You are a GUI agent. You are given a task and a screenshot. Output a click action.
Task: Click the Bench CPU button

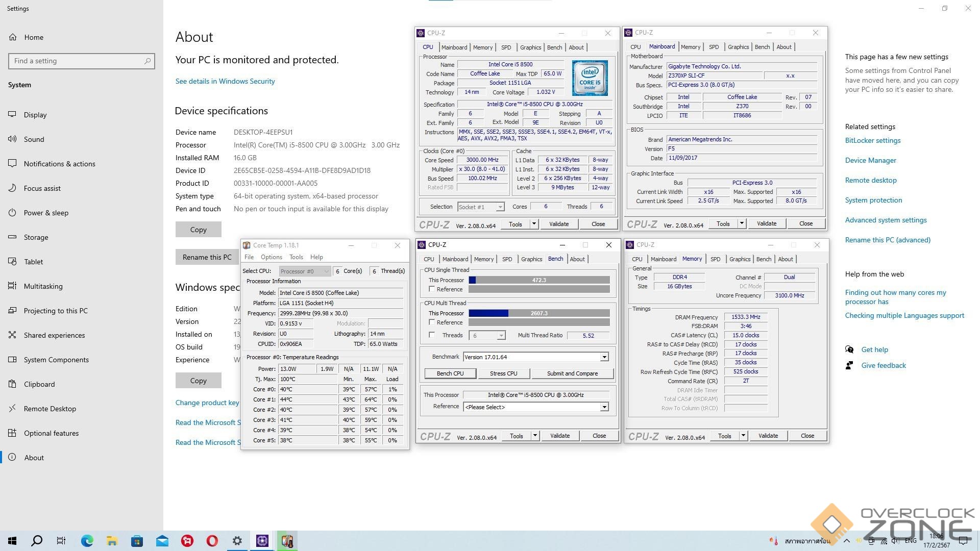tap(450, 373)
